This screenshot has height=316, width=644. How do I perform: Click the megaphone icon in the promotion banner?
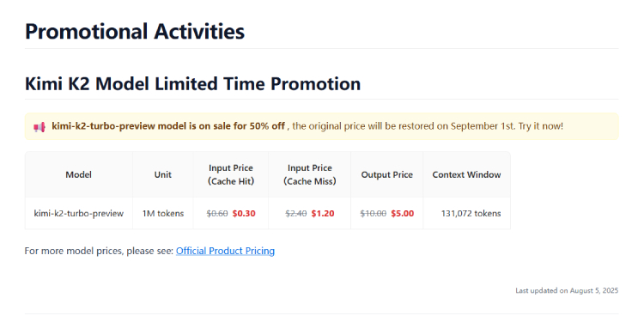click(x=39, y=127)
